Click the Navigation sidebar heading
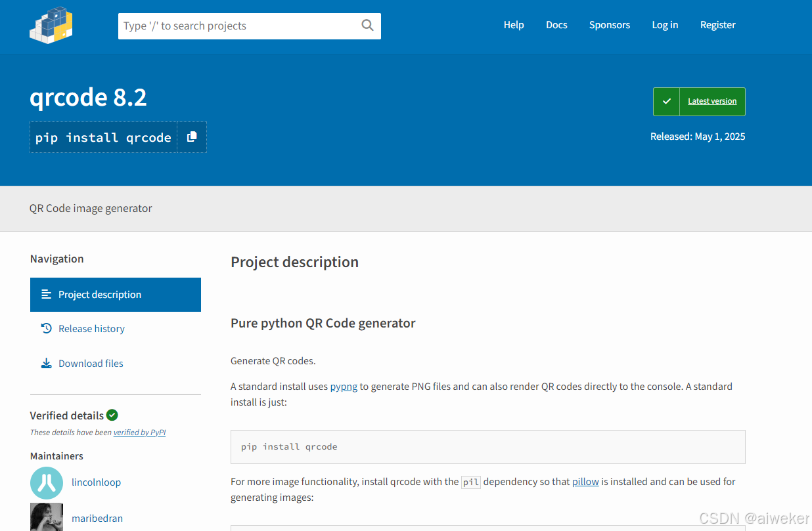Screen dimensions: 812x531 pos(57,259)
